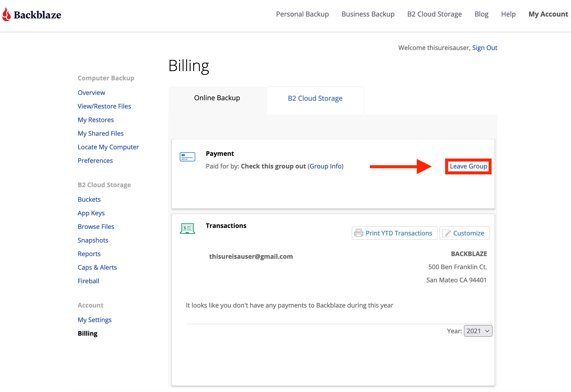Click the Leave Group link
Image resolution: width=571 pixels, height=392 pixels.
[468, 166]
